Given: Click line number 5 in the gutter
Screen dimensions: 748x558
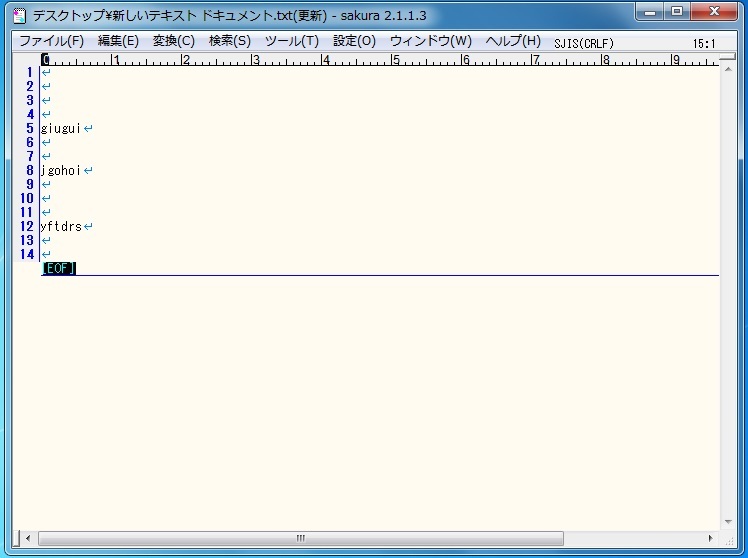Looking at the screenshot, I should (x=30, y=128).
